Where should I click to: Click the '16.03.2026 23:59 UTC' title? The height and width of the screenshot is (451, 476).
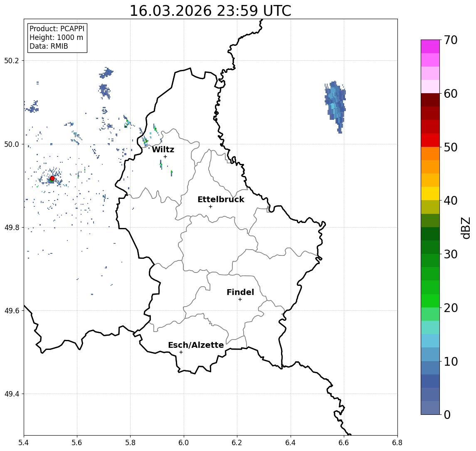(210, 11)
